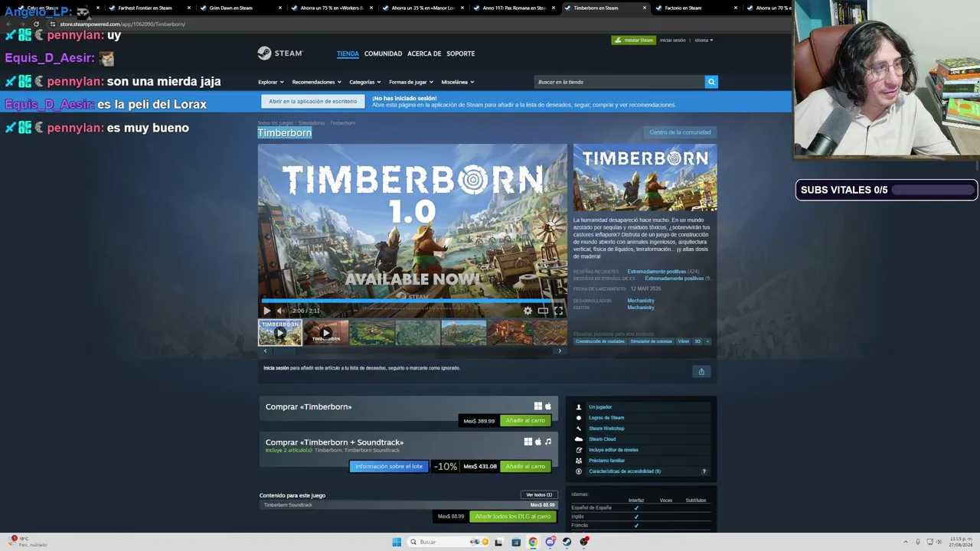Open the TIENDA menu item

348,54
